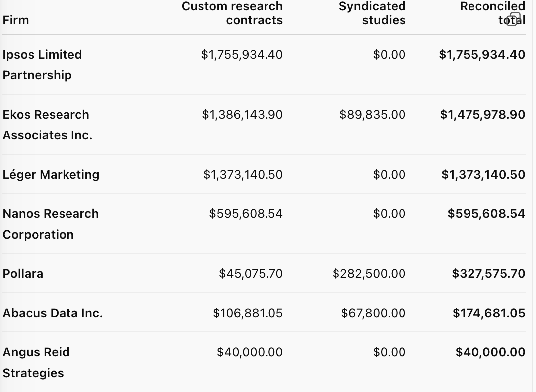Select the Custom research contracts header
536x392 pixels.
point(232,13)
